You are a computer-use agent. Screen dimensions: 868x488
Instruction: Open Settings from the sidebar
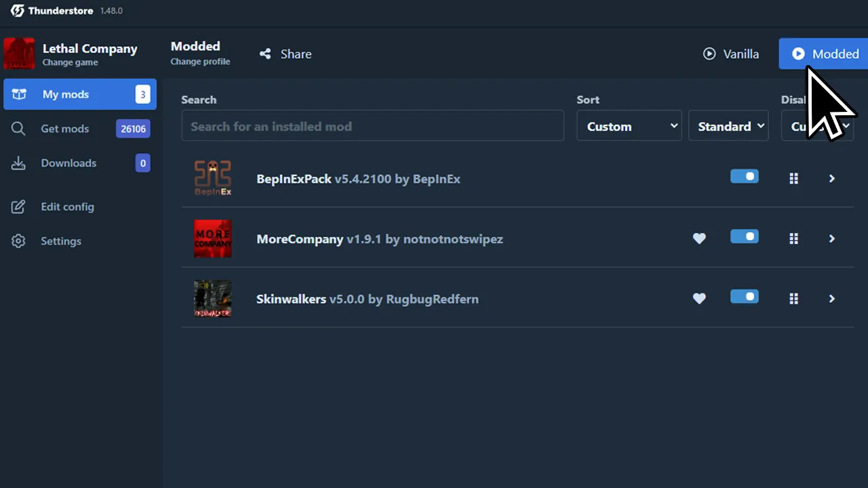[x=61, y=241]
